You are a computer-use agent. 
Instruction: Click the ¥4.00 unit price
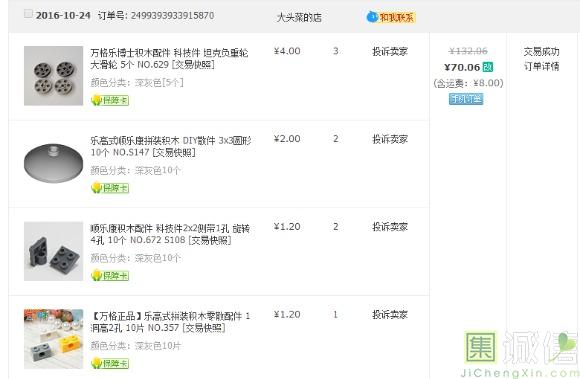tap(287, 51)
